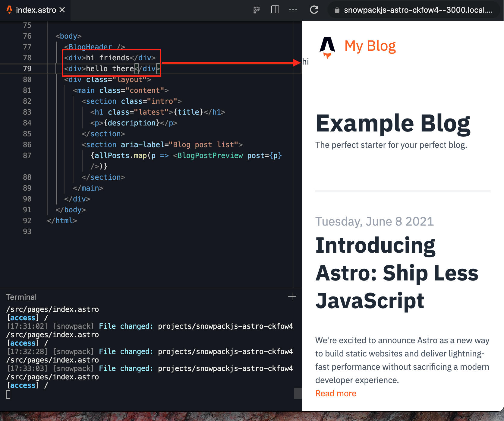Open the Read more link
The width and height of the screenshot is (504, 421).
pos(335,393)
